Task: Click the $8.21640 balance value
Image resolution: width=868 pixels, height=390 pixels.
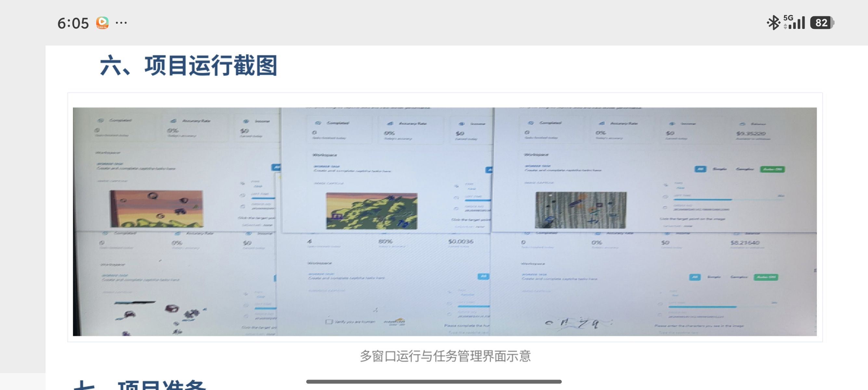Action: 745,242
